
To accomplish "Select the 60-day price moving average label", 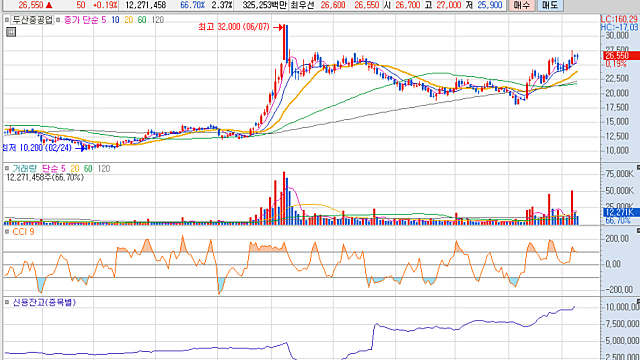I will tap(142, 20).
